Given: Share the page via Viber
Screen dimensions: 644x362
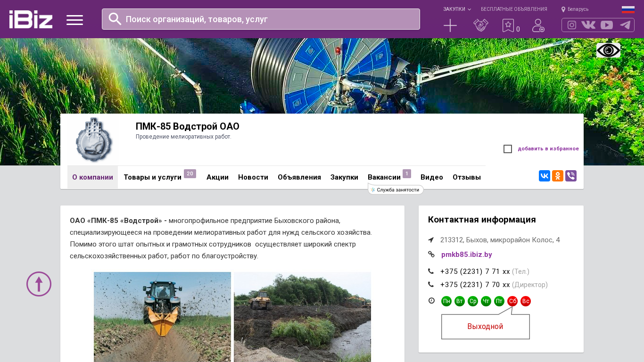Looking at the screenshot, I should click(x=571, y=176).
